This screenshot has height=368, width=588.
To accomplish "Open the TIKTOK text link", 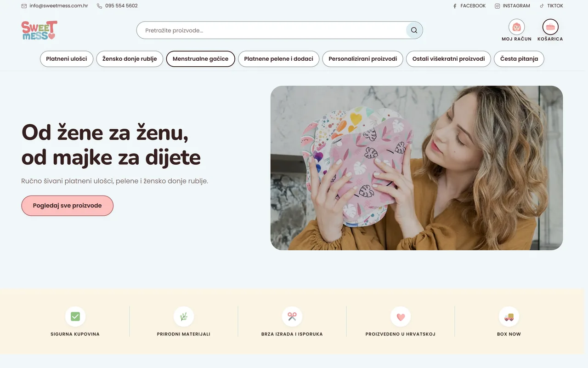I will [x=555, y=6].
